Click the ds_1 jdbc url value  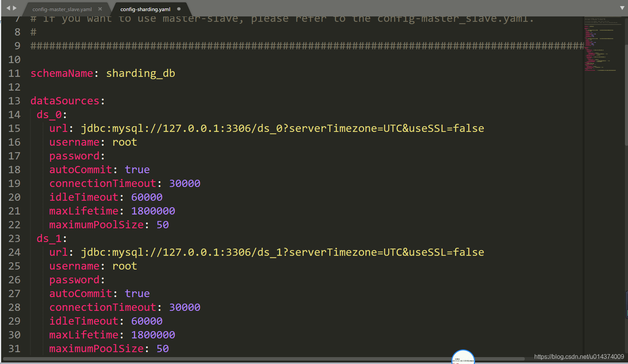click(x=282, y=252)
